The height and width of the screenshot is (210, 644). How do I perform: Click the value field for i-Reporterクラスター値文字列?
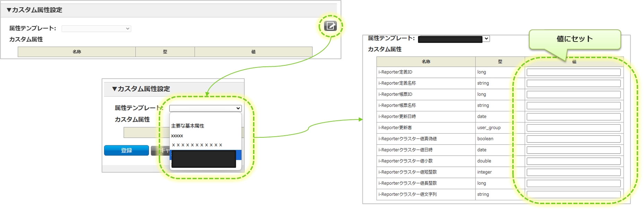[574, 194]
